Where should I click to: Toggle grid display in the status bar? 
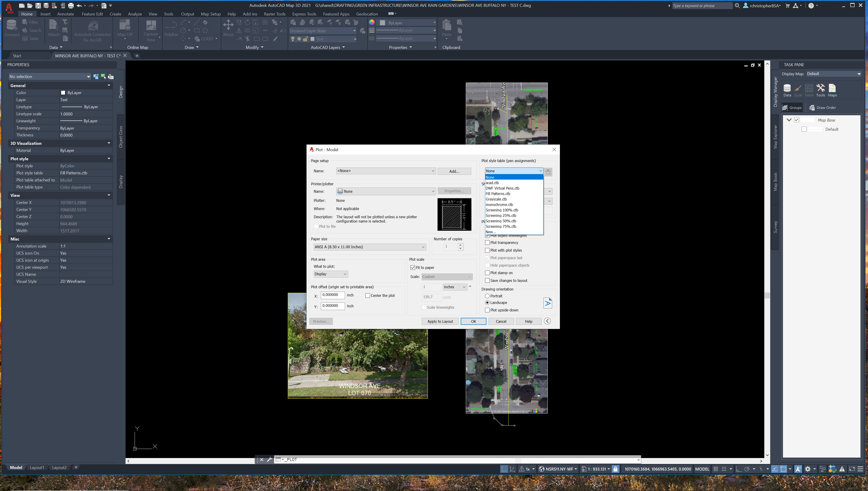pyautogui.click(x=715, y=469)
